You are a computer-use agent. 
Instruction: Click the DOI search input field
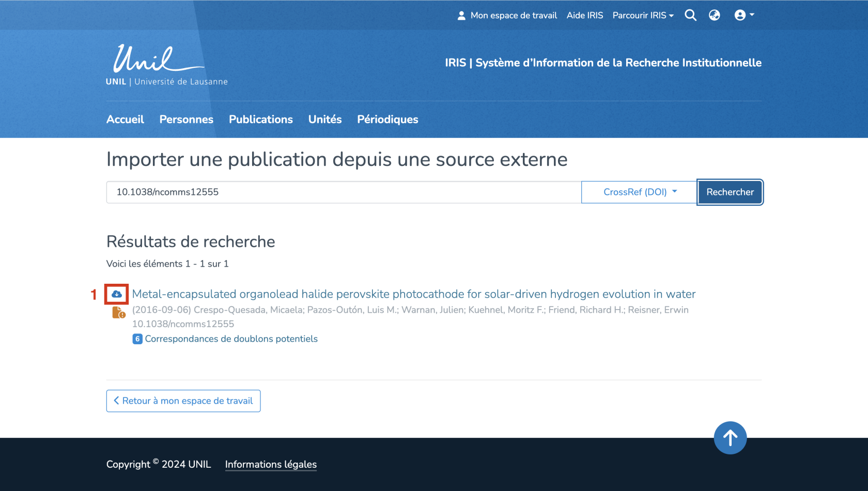point(344,192)
